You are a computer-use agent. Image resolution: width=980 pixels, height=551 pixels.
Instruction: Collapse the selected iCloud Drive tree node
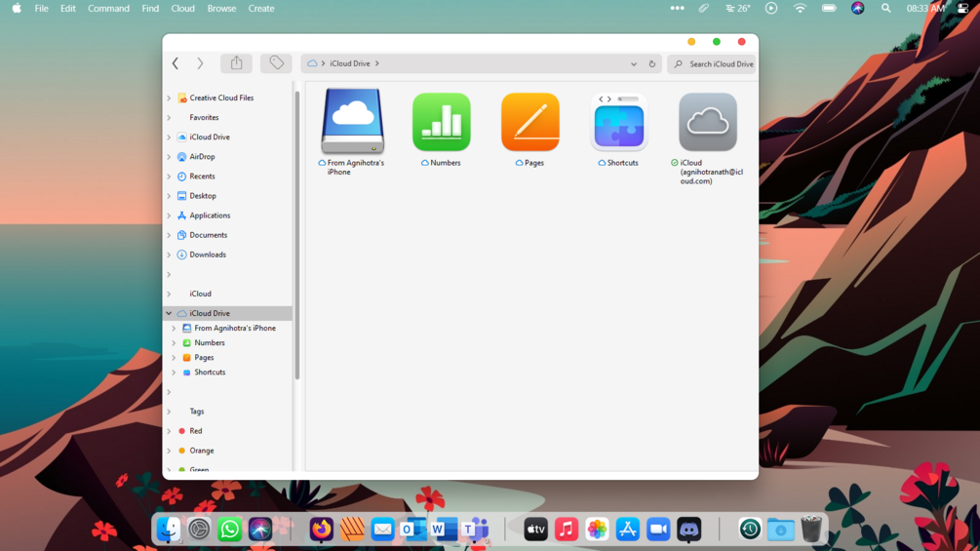[169, 314]
